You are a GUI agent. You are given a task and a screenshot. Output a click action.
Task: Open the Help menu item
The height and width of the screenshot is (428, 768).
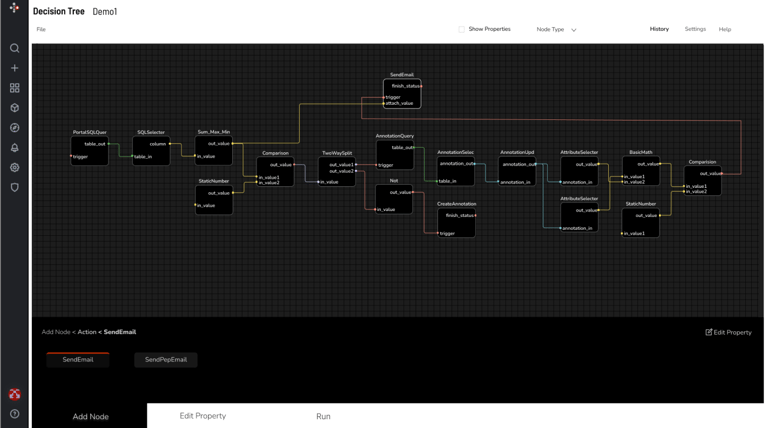725,29
